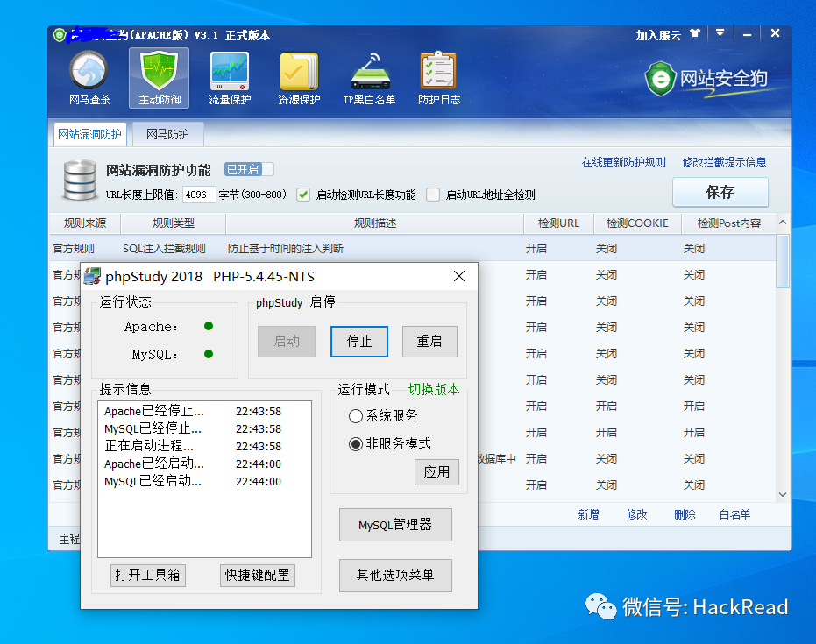
Task: Click the 新增 rule link
Action: (589, 514)
